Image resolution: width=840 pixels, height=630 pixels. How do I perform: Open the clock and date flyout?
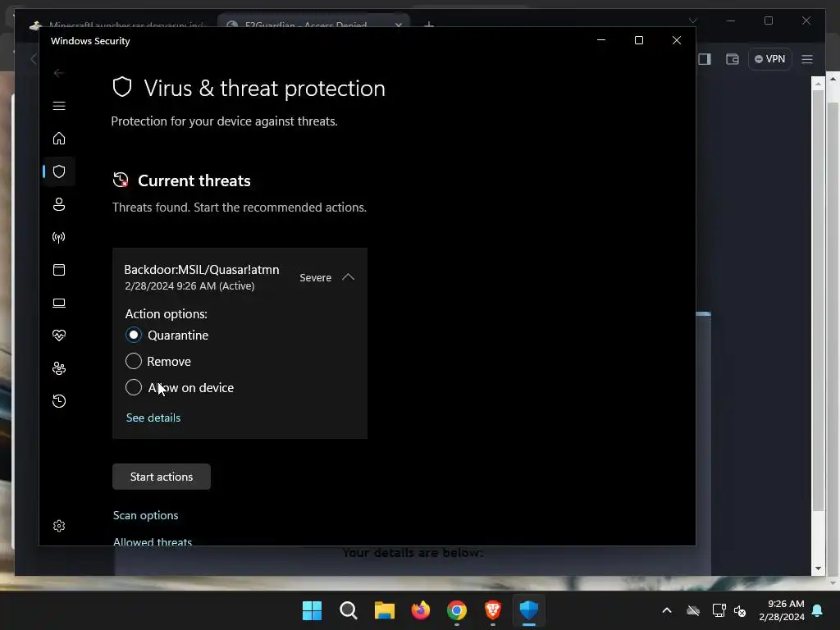tap(782, 610)
